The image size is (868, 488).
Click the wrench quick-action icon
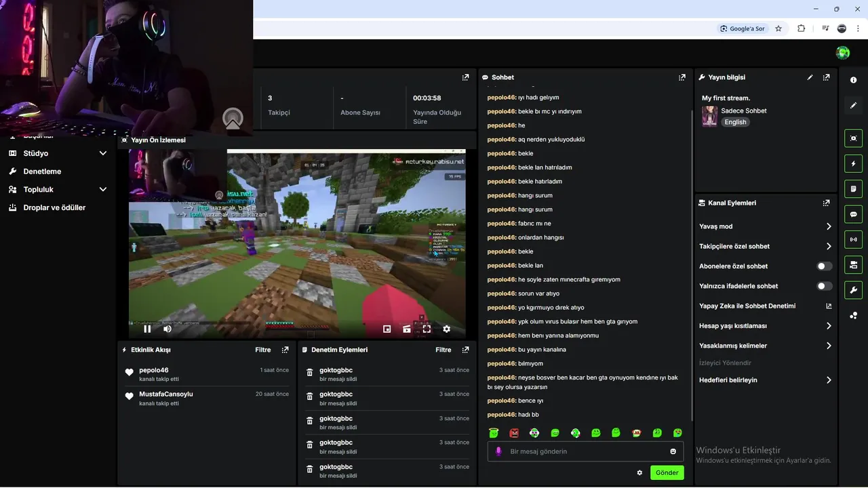coord(853,290)
